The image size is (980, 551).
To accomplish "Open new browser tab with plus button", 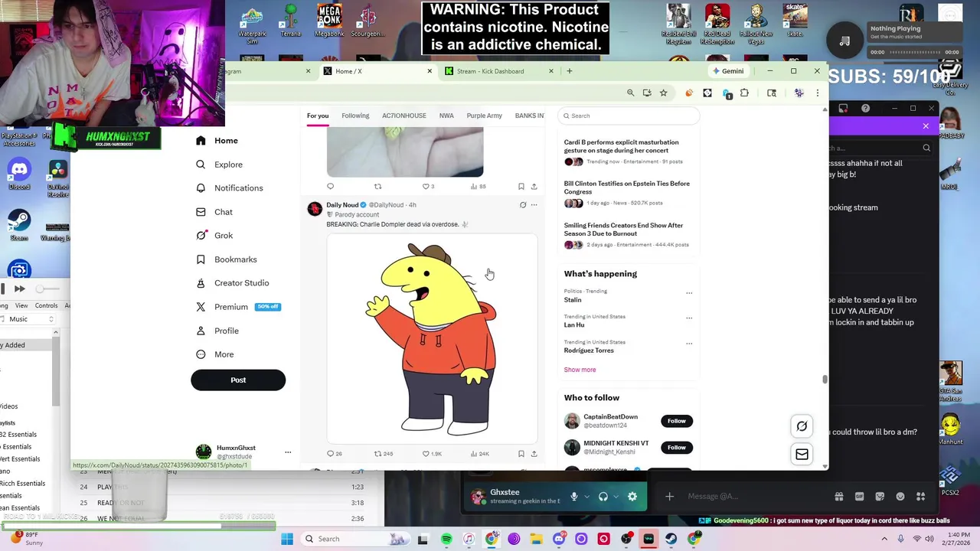I will 570,71.
